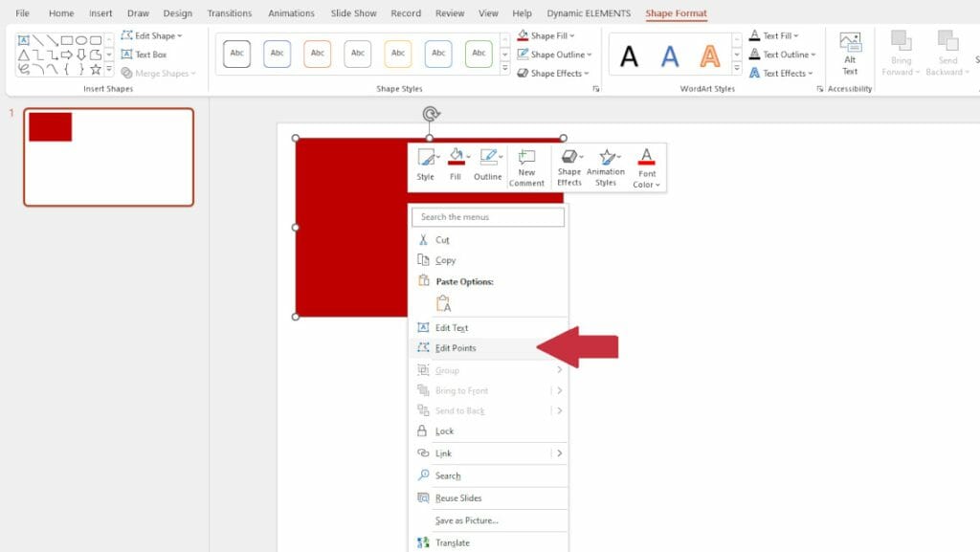This screenshot has height=552, width=980.
Task: Switch to the Animations tab
Action: tap(291, 13)
